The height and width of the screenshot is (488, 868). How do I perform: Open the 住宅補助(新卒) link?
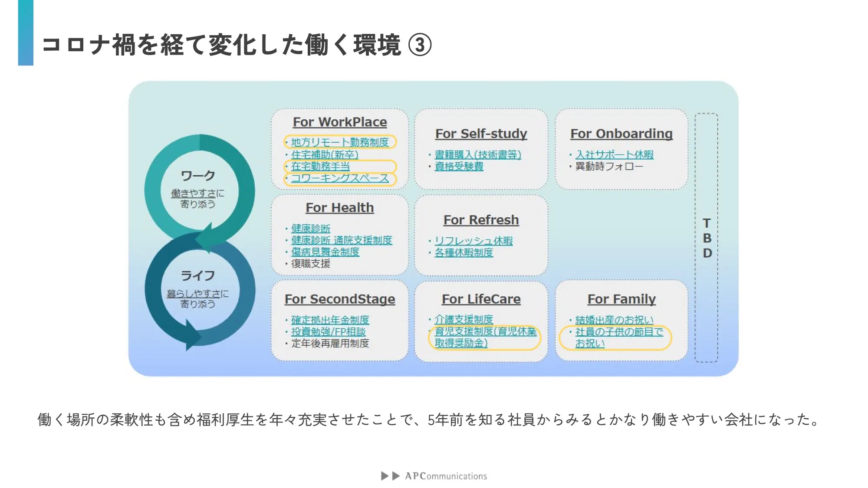point(325,154)
